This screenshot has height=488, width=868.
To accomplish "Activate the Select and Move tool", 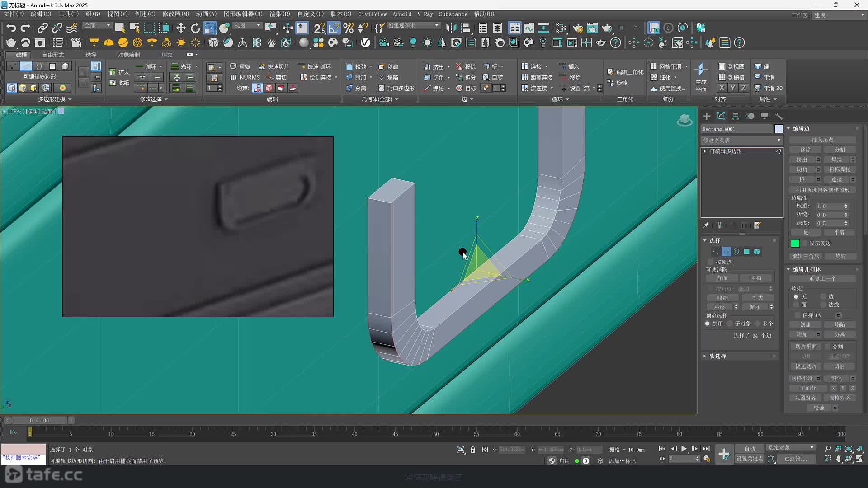I will (x=181, y=28).
